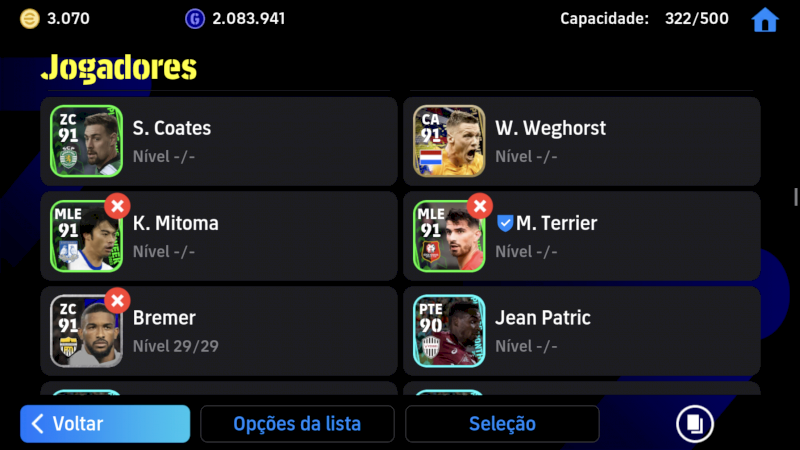
Task: Tap the blue GP currency icon
Action: [195, 19]
